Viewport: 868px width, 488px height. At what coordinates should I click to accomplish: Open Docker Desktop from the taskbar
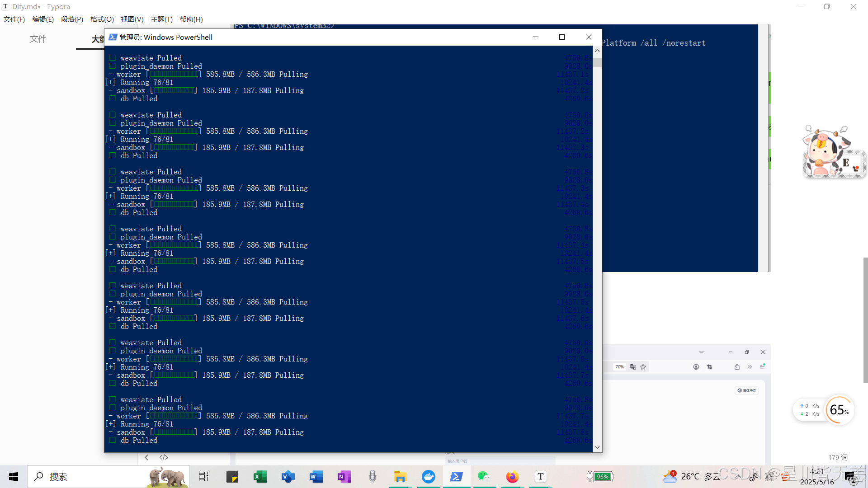(x=428, y=477)
